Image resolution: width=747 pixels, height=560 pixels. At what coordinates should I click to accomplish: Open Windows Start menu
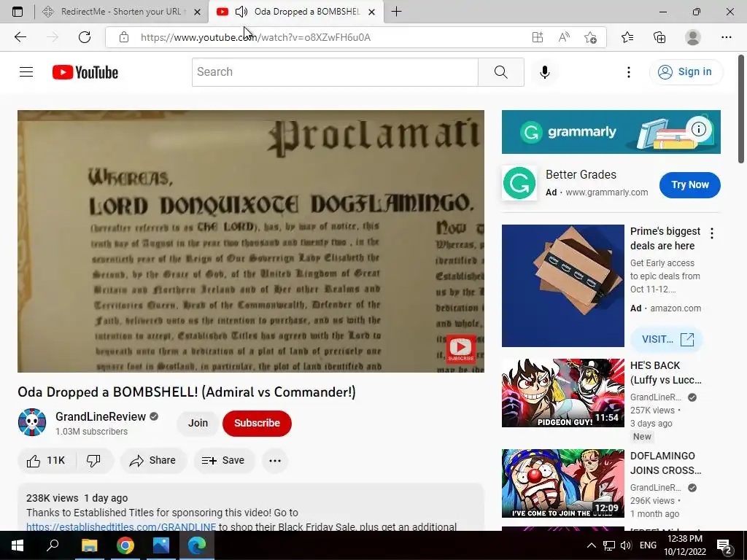point(18,545)
